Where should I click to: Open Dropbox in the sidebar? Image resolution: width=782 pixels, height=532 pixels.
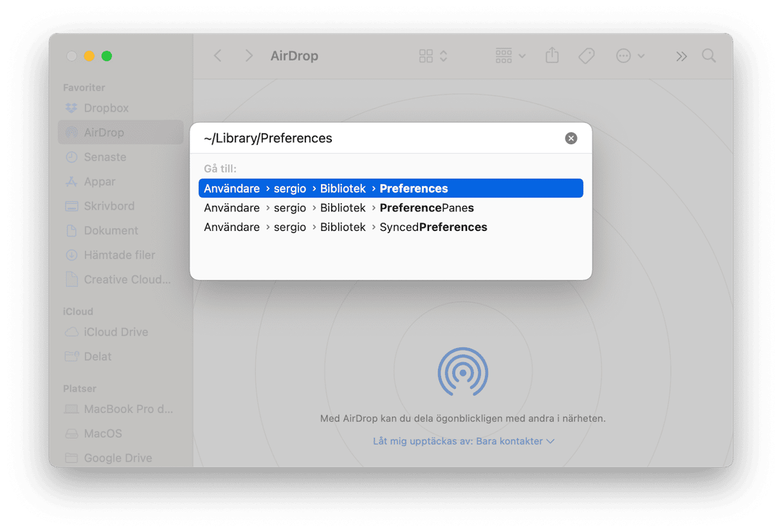106,108
